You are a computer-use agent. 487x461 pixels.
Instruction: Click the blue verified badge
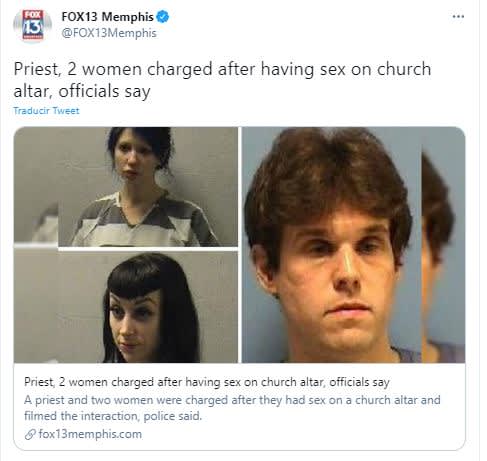coord(163,16)
